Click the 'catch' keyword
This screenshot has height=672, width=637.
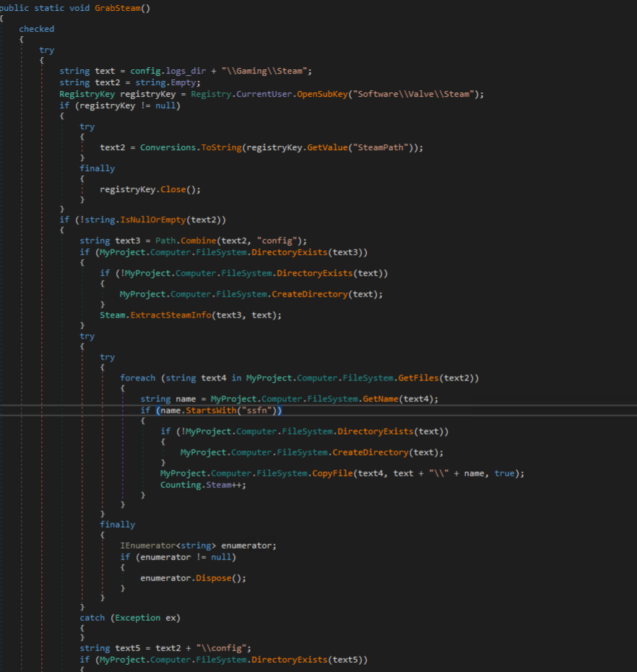pyautogui.click(x=92, y=618)
